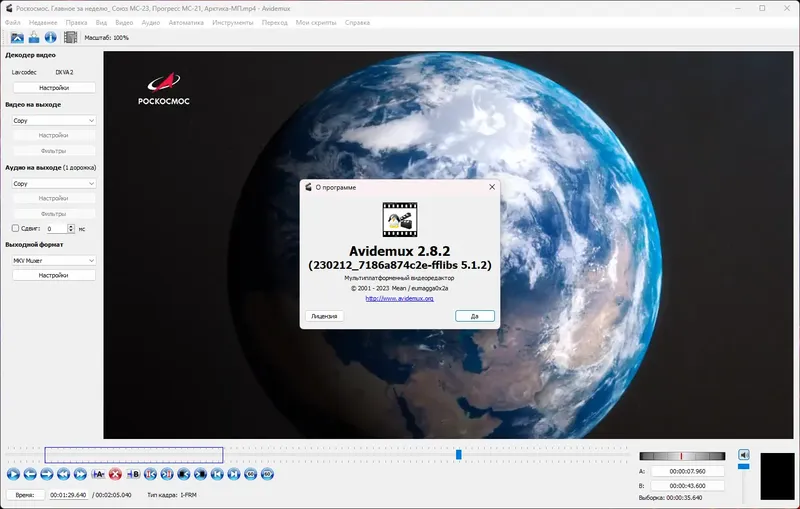Open the 'Недавнее' menu
This screenshot has height=509, width=800.
click(43, 22)
